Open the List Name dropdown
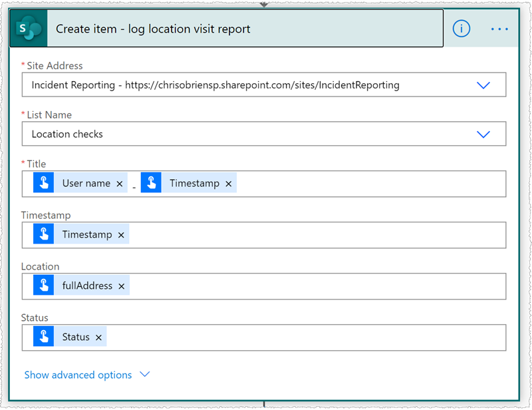This screenshot has width=532, height=410. (x=483, y=134)
